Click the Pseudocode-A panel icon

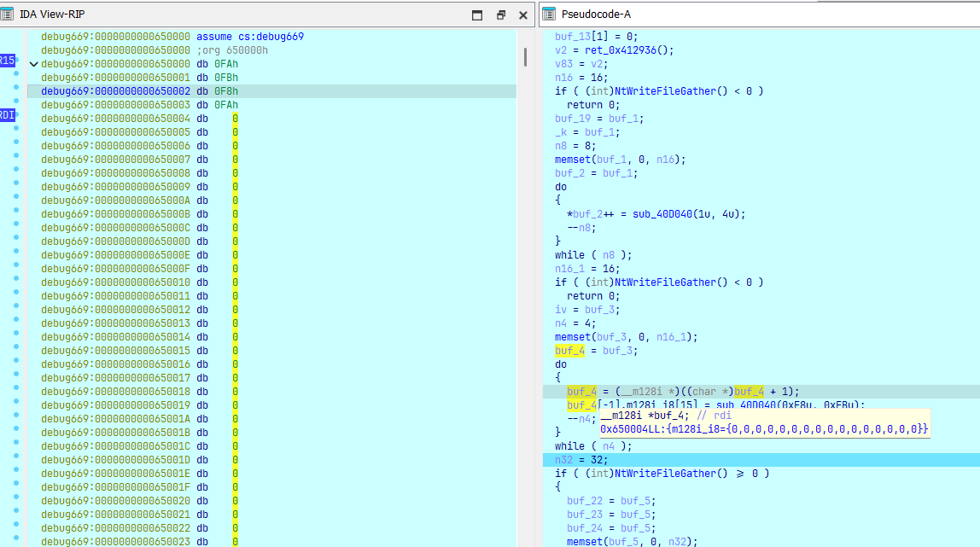click(550, 15)
